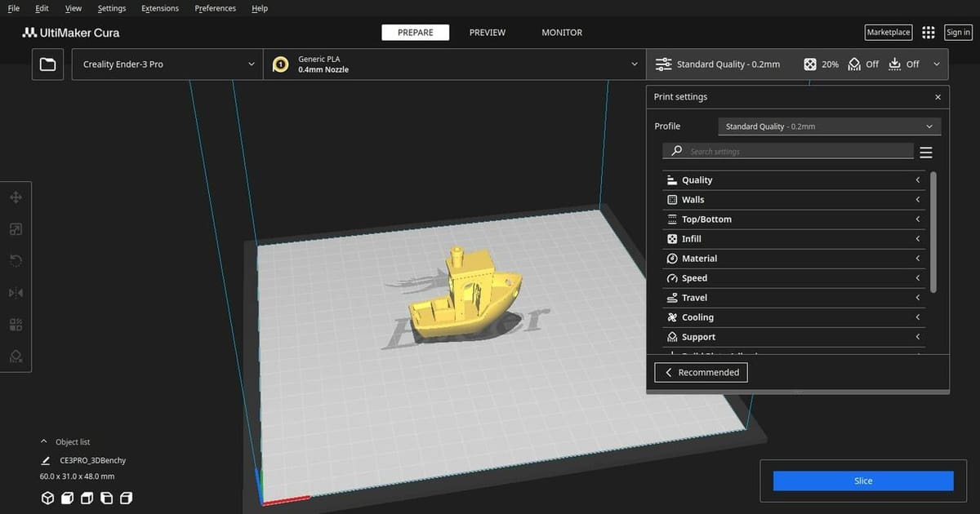This screenshot has width=980, height=514.
Task: Open the Preferences menu
Action: (216, 8)
